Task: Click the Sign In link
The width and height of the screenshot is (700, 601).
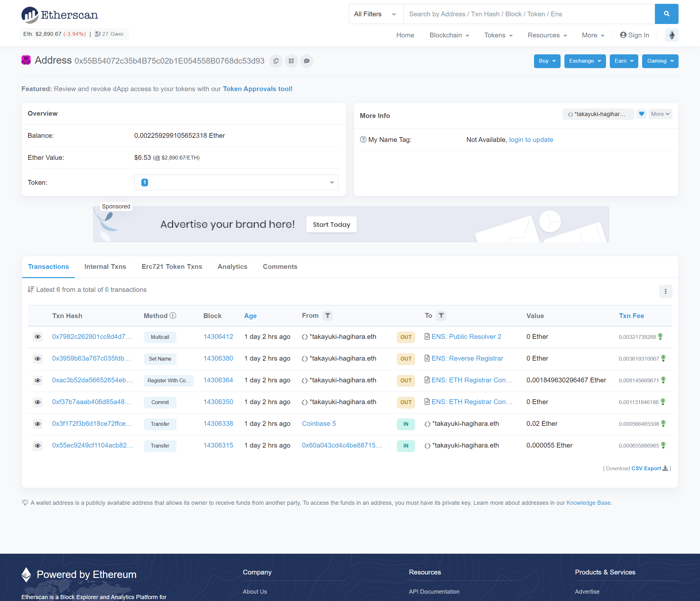Action: (x=634, y=35)
